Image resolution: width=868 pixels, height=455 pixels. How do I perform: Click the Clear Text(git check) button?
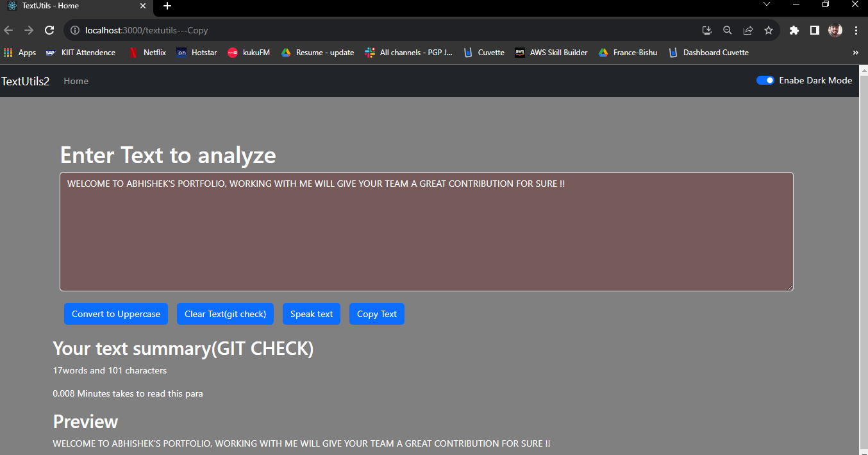[x=225, y=314]
